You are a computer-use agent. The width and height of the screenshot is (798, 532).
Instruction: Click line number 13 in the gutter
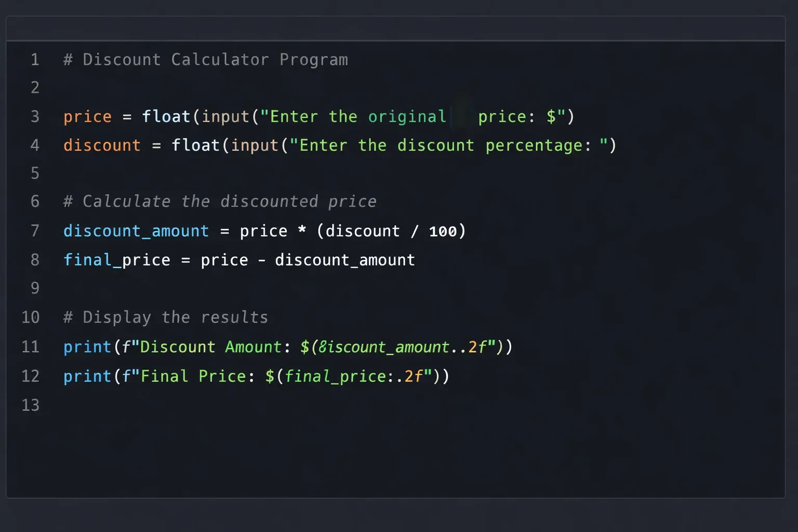31,405
